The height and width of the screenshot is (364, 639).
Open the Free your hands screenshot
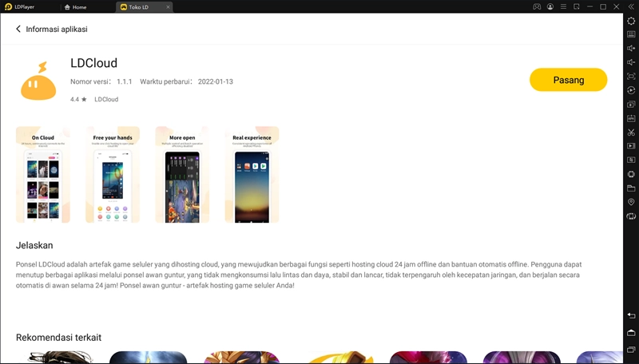(x=113, y=175)
